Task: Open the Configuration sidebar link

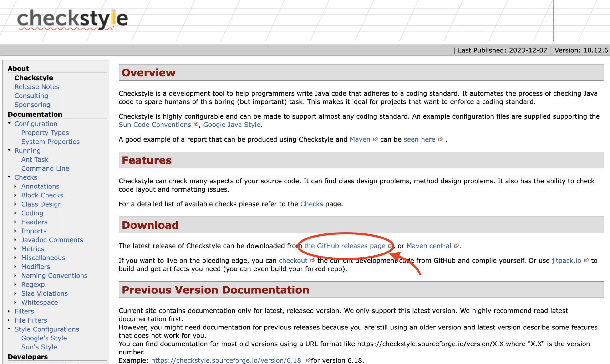Action: (36, 124)
